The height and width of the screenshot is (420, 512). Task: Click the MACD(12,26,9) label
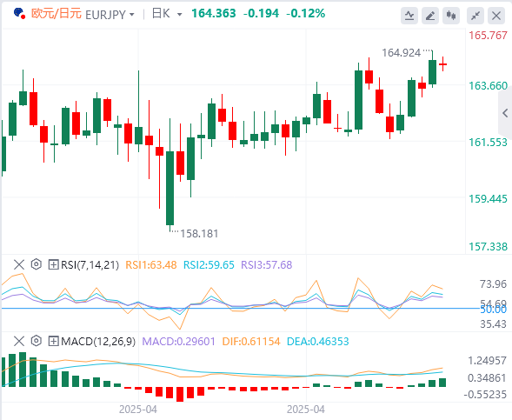(98, 342)
